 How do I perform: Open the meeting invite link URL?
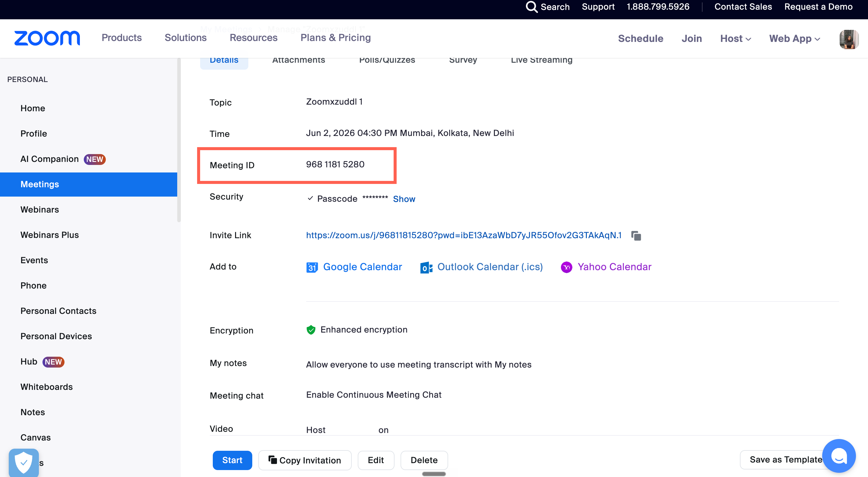(x=464, y=235)
